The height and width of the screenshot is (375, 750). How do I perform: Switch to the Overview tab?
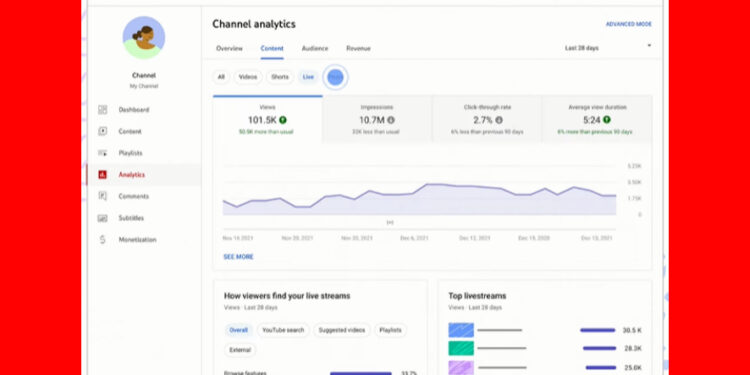point(229,48)
